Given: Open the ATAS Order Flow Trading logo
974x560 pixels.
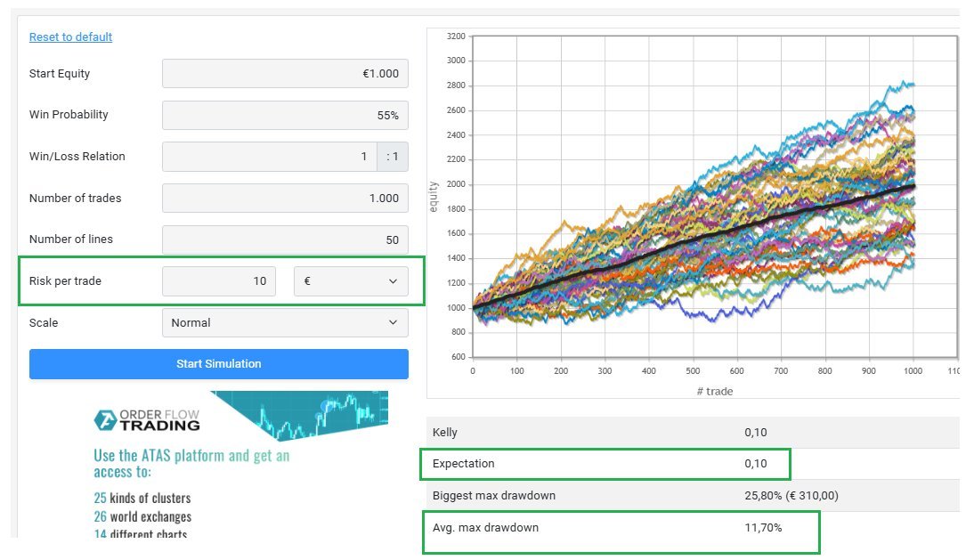Looking at the screenshot, I should coord(147,420).
